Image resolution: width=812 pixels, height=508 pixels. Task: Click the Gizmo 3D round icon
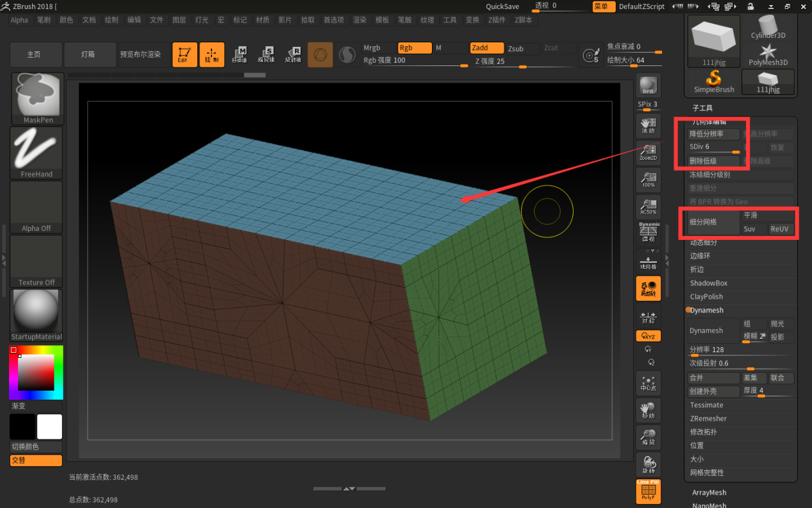[x=320, y=55]
